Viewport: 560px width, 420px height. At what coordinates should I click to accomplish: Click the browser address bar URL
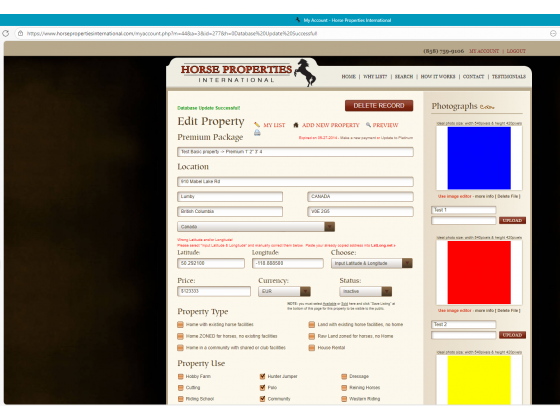(x=172, y=34)
